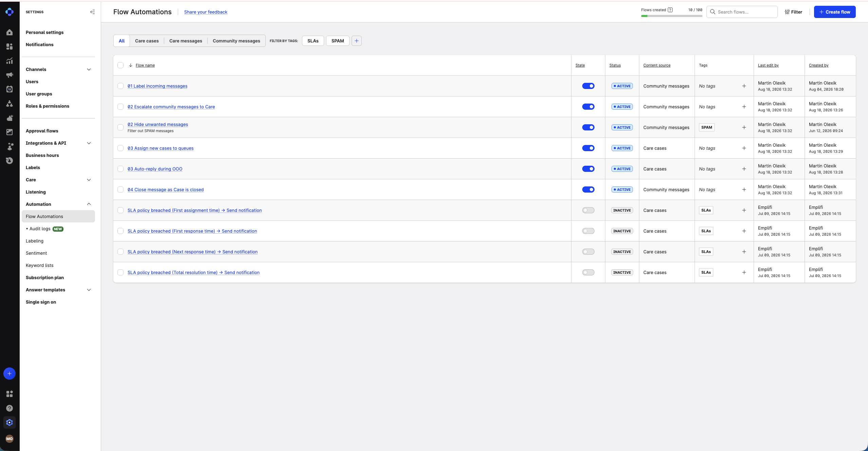
Task: Open the dashboard tiles icon below the Home icon
Action: pos(10,47)
